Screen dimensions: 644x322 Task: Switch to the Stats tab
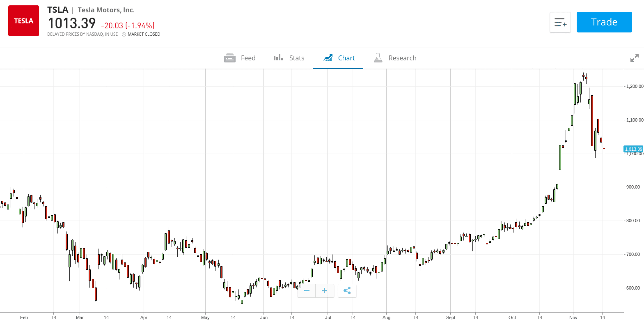(x=289, y=58)
